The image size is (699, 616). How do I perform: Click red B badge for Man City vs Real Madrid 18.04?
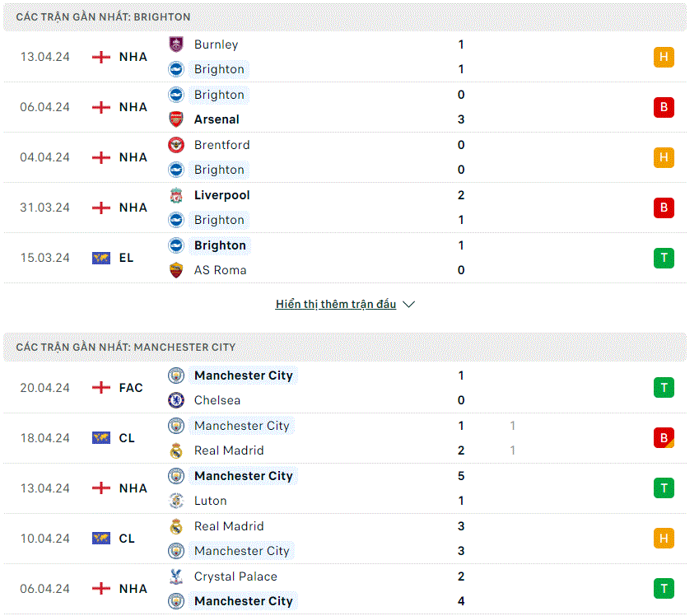click(664, 438)
